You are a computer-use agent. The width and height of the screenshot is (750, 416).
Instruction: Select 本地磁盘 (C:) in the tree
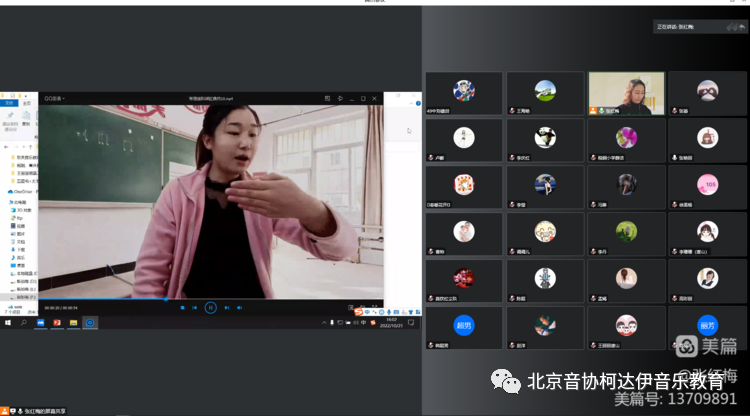(x=23, y=274)
